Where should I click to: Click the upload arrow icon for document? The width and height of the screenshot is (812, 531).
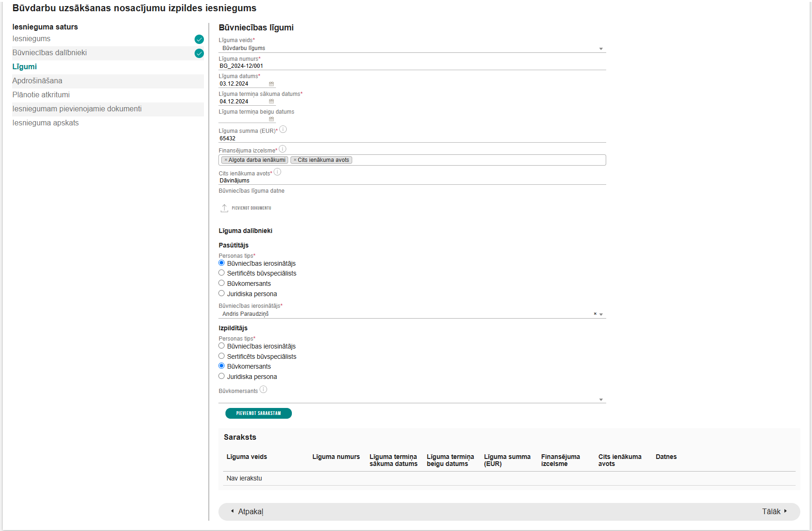coord(225,208)
